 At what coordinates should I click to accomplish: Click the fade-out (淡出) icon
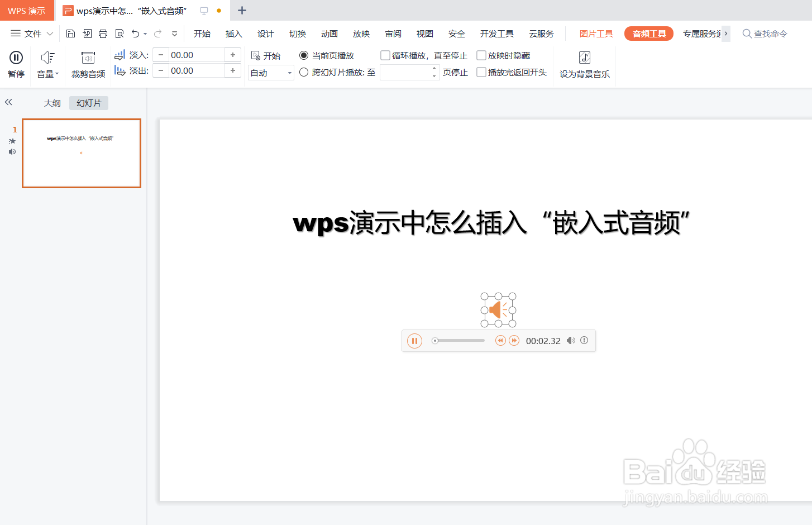pos(120,70)
